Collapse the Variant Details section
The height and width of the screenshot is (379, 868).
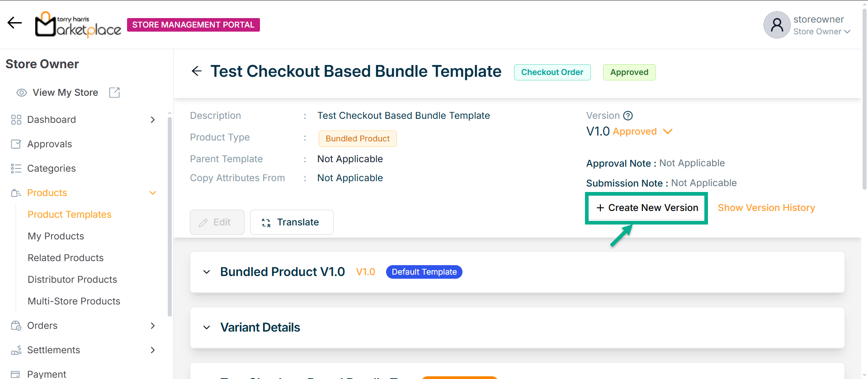pos(207,328)
